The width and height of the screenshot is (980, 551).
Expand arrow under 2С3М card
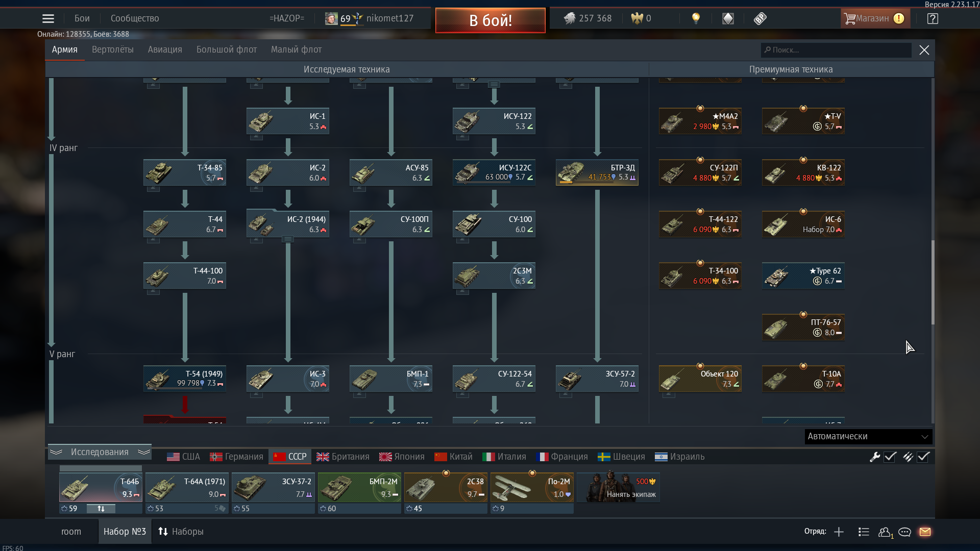pos(462,292)
